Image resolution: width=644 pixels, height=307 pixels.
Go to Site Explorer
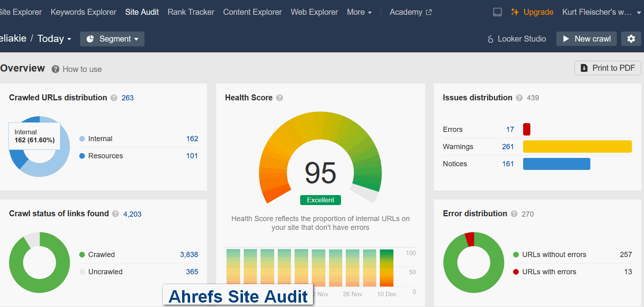pyautogui.click(x=21, y=12)
